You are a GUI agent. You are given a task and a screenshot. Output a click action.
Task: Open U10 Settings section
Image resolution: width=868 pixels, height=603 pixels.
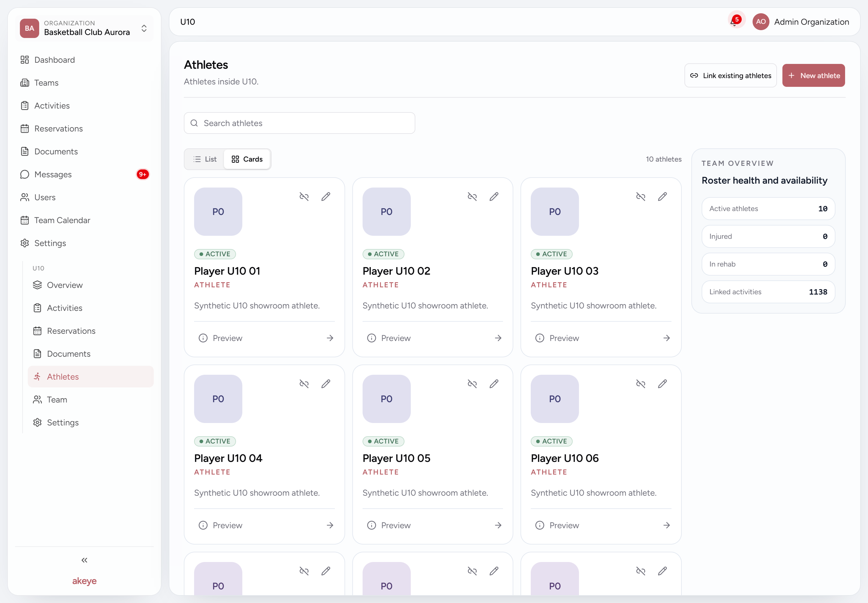[91, 422]
